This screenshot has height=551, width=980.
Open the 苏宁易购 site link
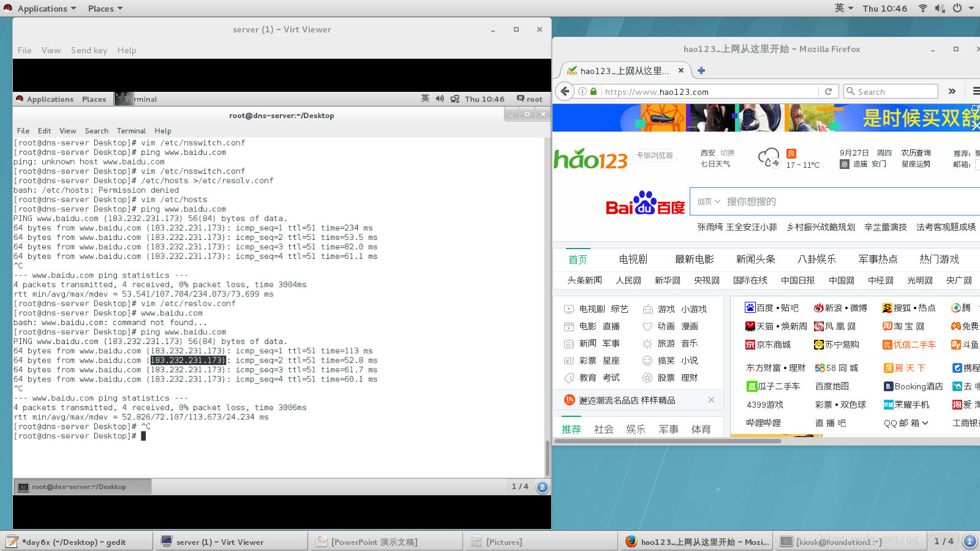(x=836, y=345)
